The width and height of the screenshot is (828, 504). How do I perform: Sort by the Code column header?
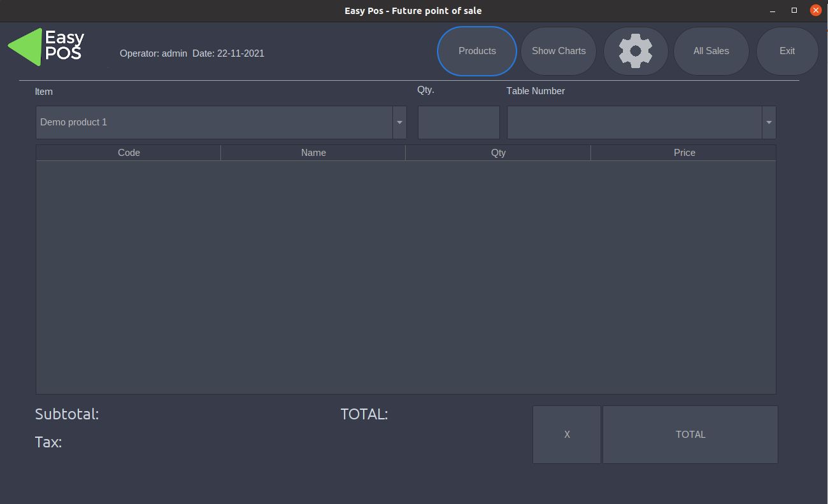129,153
